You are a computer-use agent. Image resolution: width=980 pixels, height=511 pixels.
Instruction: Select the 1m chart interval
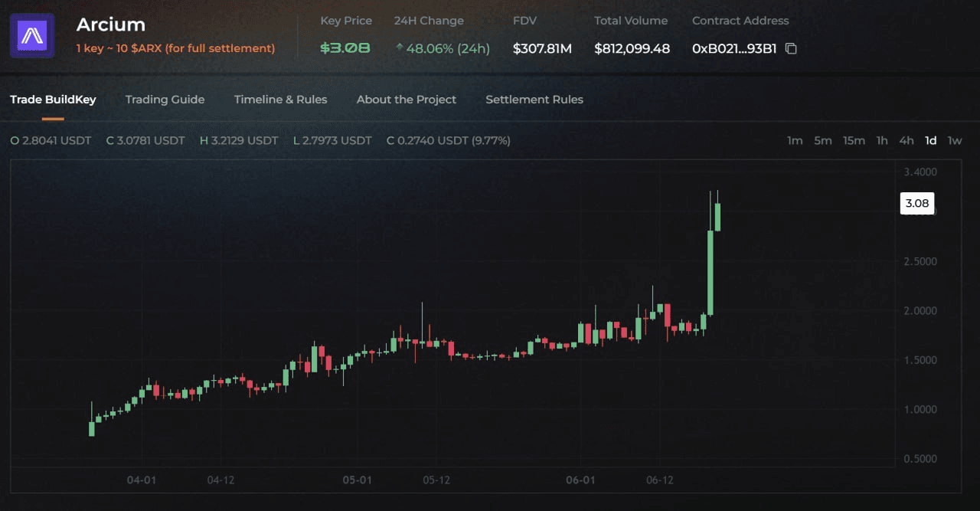(795, 140)
